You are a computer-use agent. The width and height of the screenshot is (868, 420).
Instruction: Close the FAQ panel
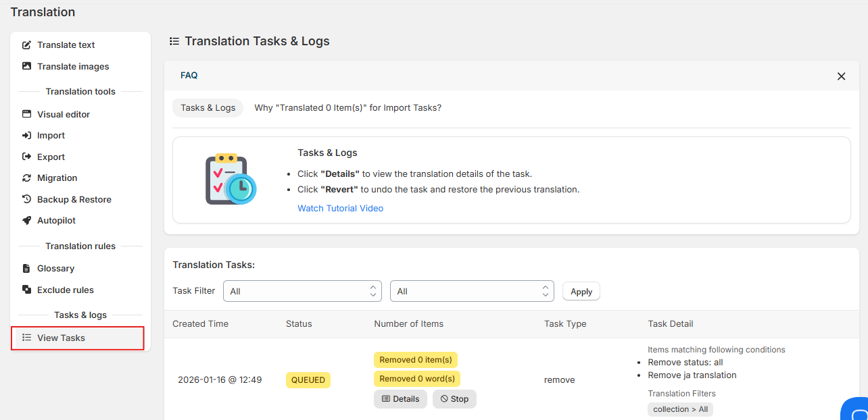841,76
